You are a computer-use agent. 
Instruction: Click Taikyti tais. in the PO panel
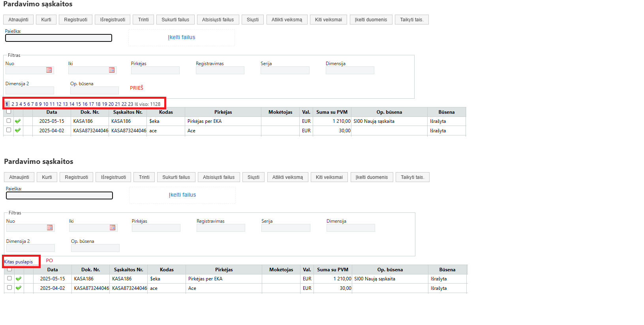[413, 177]
